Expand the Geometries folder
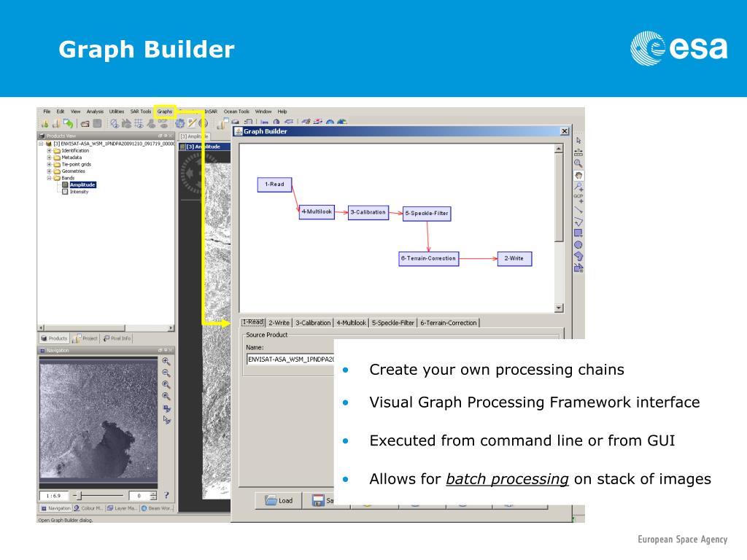The image size is (747, 560). (49, 171)
